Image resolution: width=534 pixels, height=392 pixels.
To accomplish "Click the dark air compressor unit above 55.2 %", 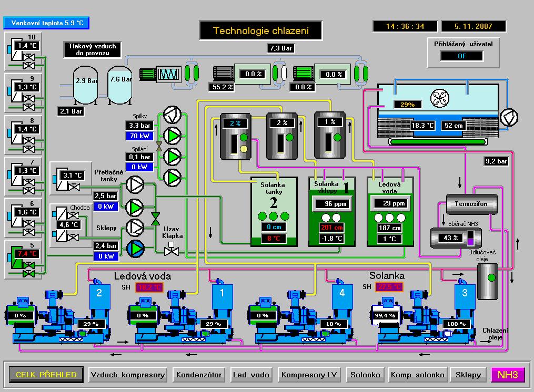I will 224,74.
